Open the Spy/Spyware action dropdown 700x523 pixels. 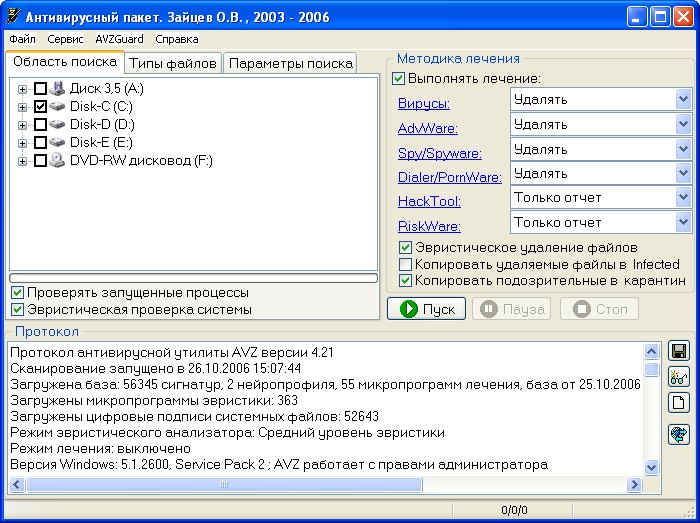point(683,149)
